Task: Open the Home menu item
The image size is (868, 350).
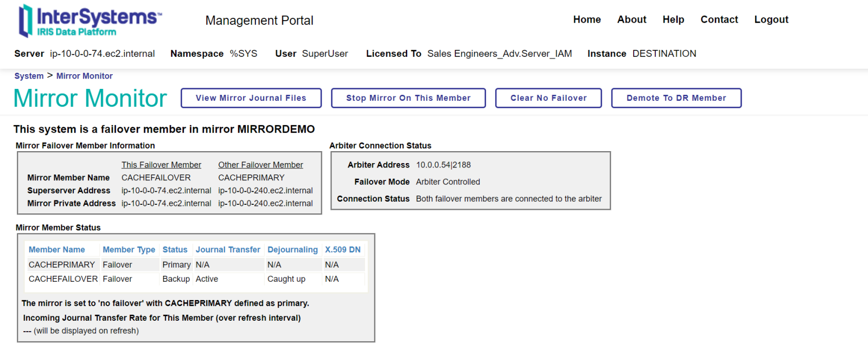Action: [586, 20]
